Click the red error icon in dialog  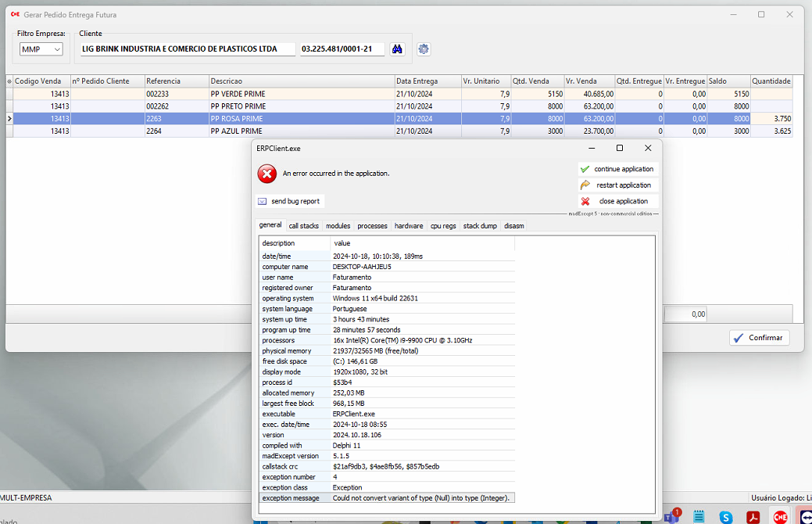pyautogui.click(x=267, y=174)
